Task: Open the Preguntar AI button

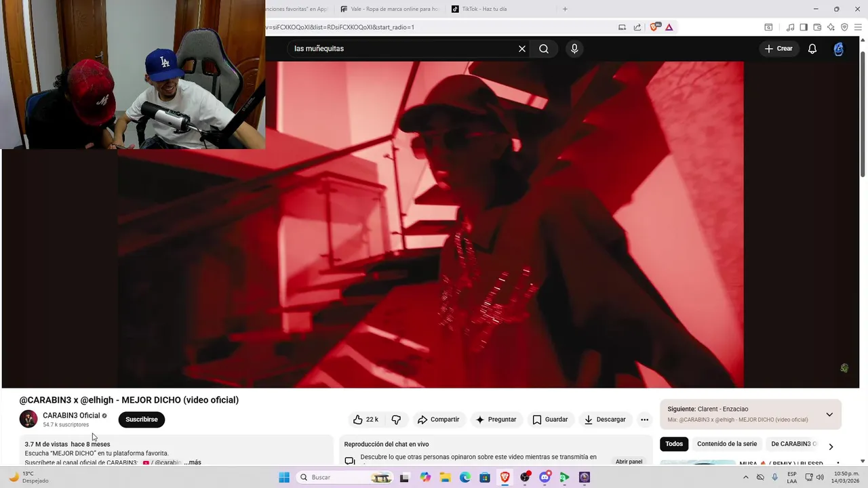Action: click(496, 420)
